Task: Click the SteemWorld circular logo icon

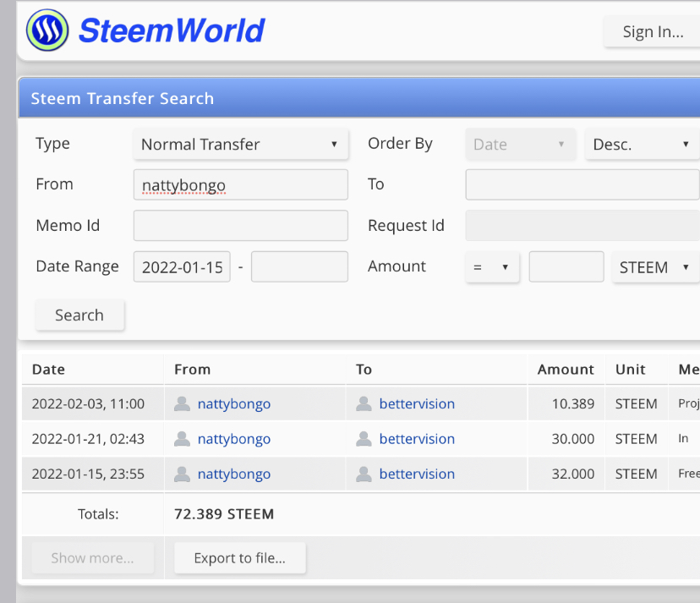Action: pyautogui.click(x=47, y=30)
